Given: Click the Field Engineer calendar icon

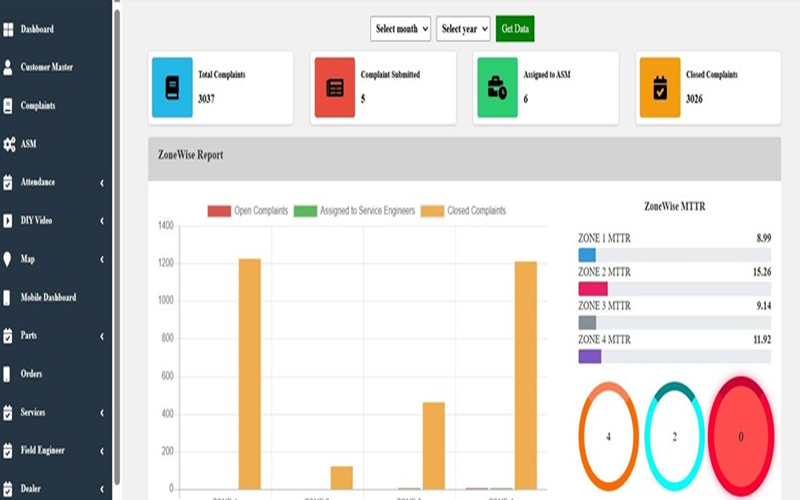Looking at the screenshot, I should pyautogui.click(x=8, y=451).
